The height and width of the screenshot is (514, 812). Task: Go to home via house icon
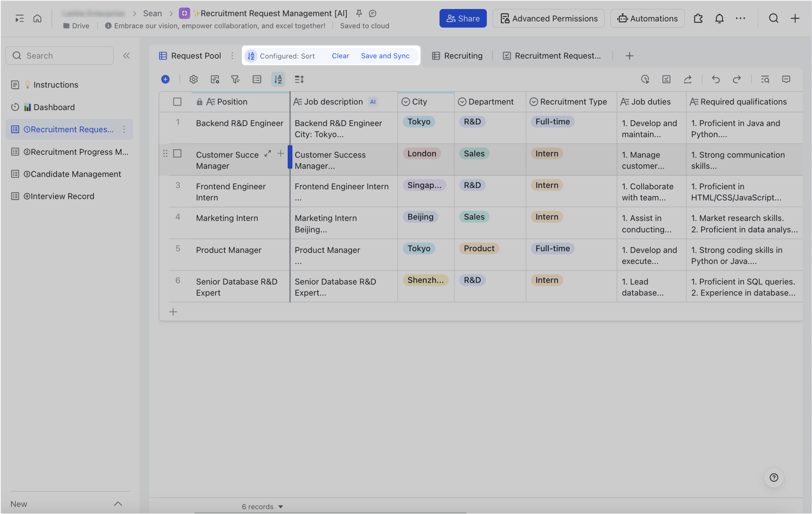click(x=37, y=18)
